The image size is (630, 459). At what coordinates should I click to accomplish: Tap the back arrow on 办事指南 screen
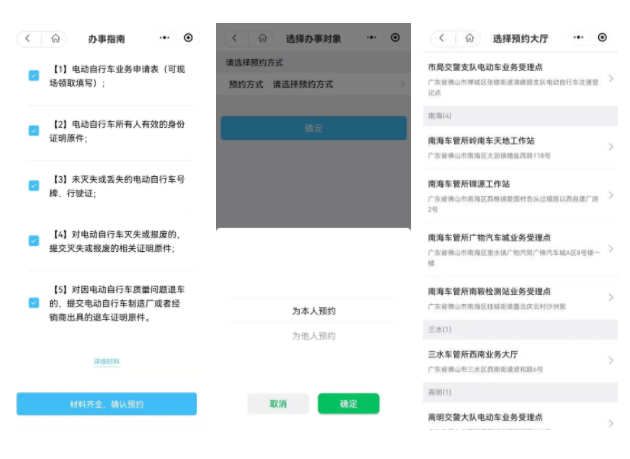click(x=28, y=38)
